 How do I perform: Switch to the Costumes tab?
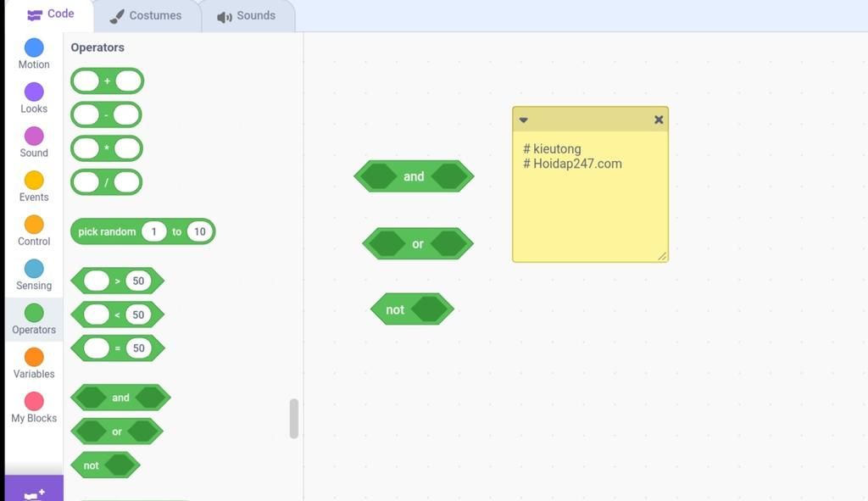(147, 16)
